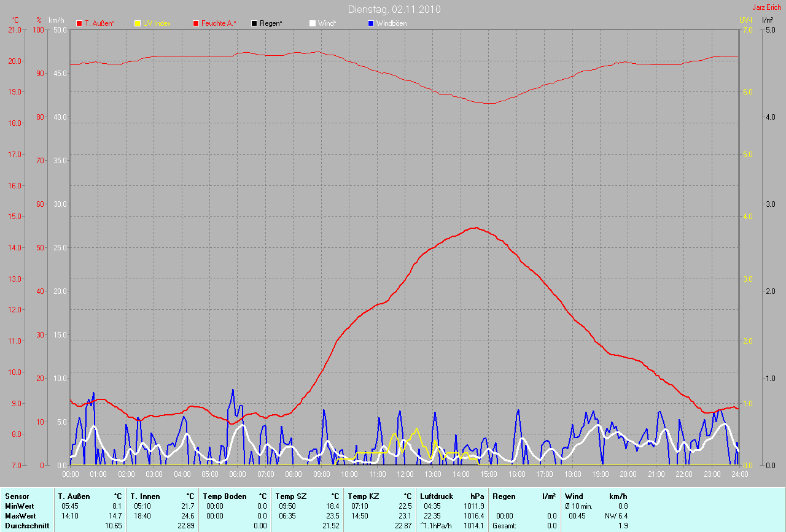Click the Temp SZ average 21.52
Image resolution: width=786 pixels, height=532 pixels.
(x=331, y=526)
